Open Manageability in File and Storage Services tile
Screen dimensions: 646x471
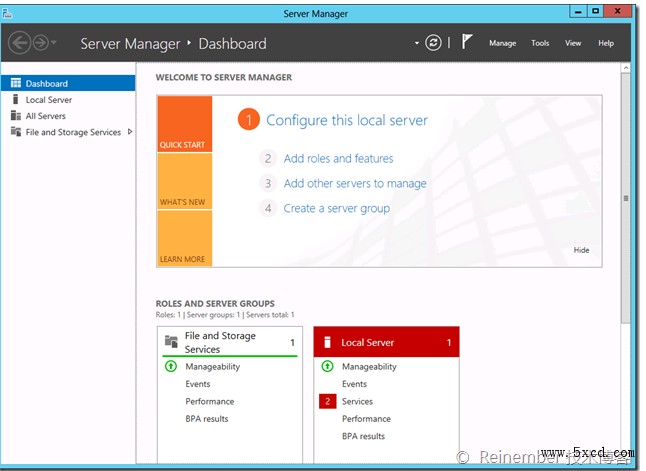tap(212, 366)
